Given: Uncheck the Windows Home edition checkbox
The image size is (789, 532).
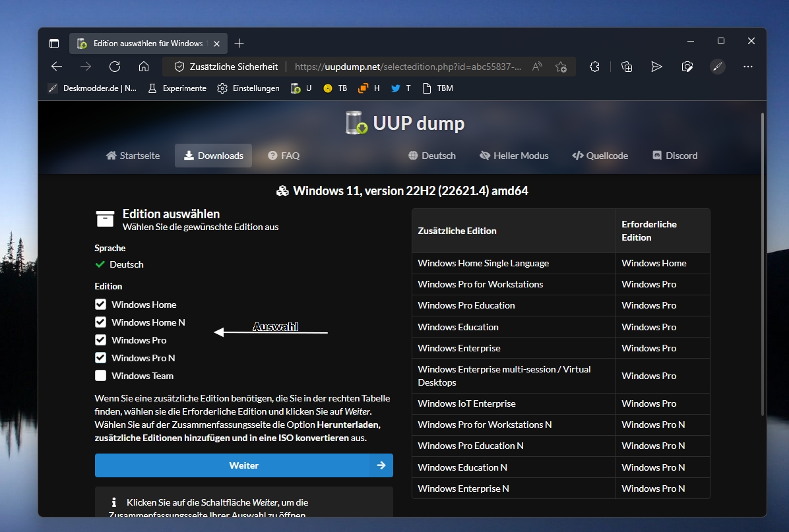Looking at the screenshot, I should [x=101, y=304].
